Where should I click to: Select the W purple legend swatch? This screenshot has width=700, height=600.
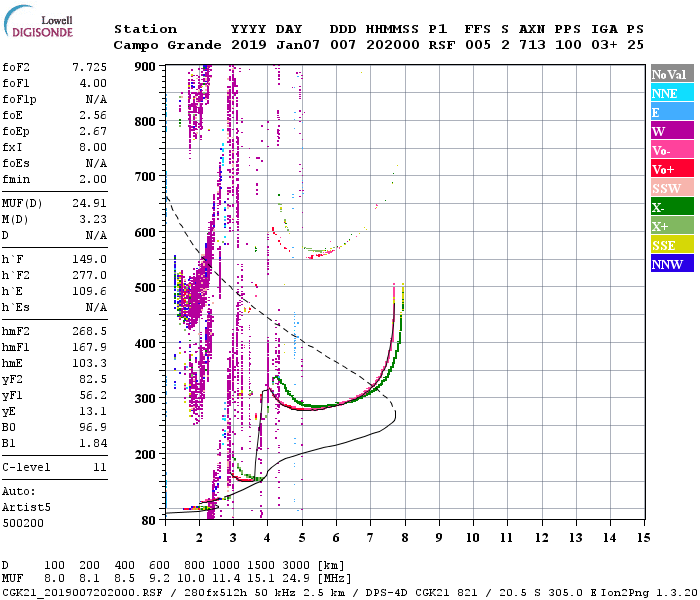[672, 131]
